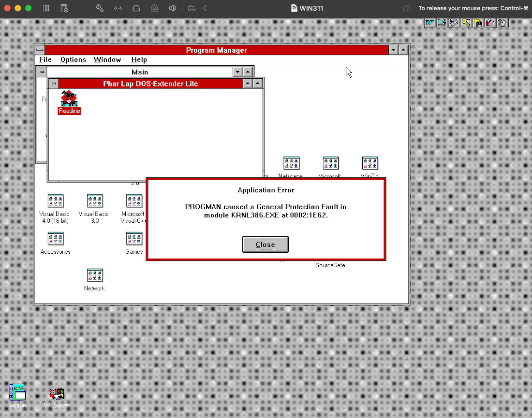
Task: Open the Main window control-menu box
Action: (x=42, y=72)
